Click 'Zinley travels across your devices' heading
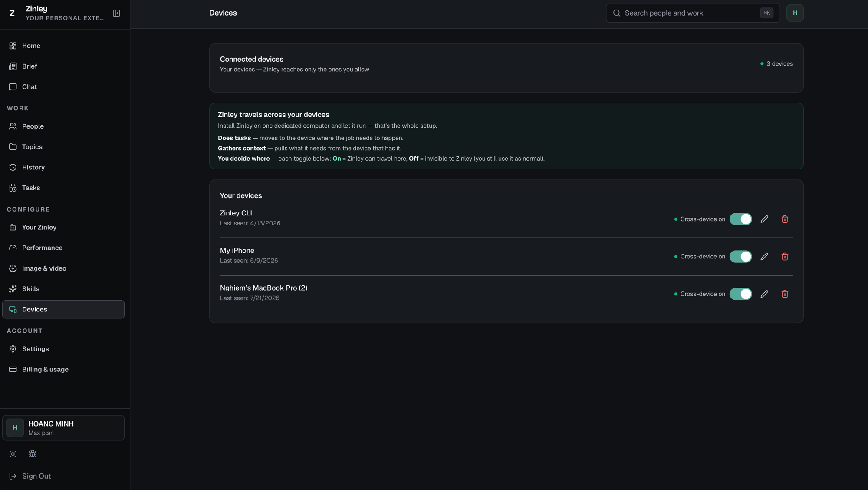The width and height of the screenshot is (868, 490). [273, 115]
